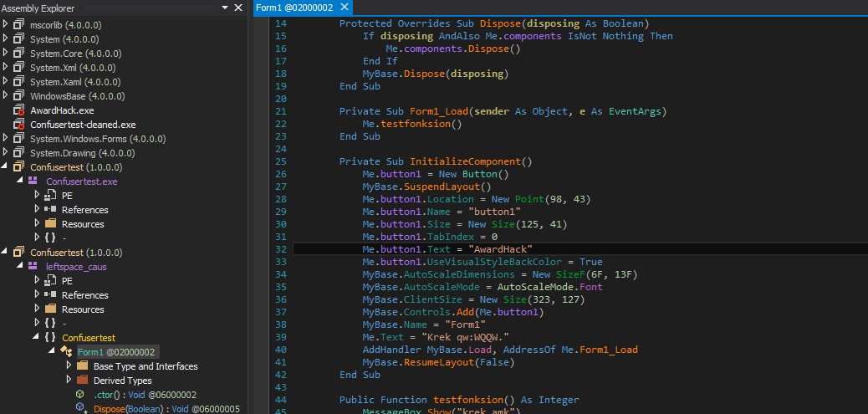Click the Form1_Load method name on line 21
868x414 pixels.
(x=439, y=111)
